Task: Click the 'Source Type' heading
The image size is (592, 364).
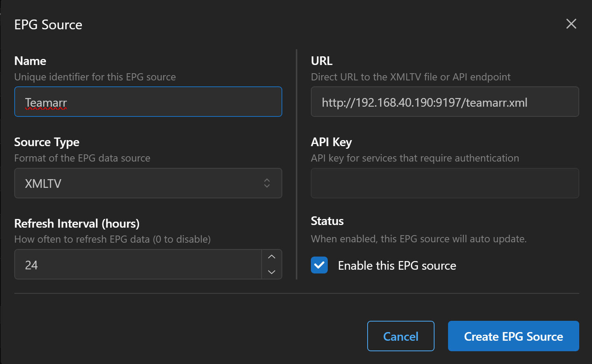Action: coord(47,142)
